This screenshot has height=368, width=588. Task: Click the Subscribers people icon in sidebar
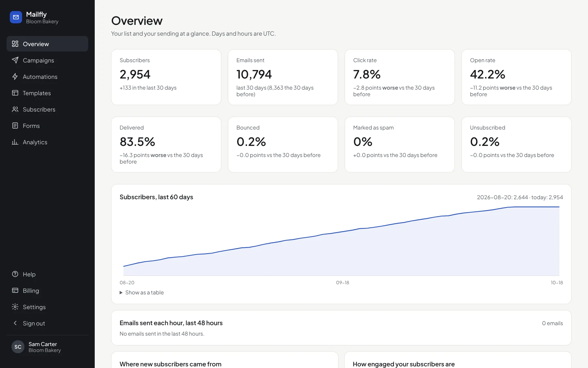[15, 109]
